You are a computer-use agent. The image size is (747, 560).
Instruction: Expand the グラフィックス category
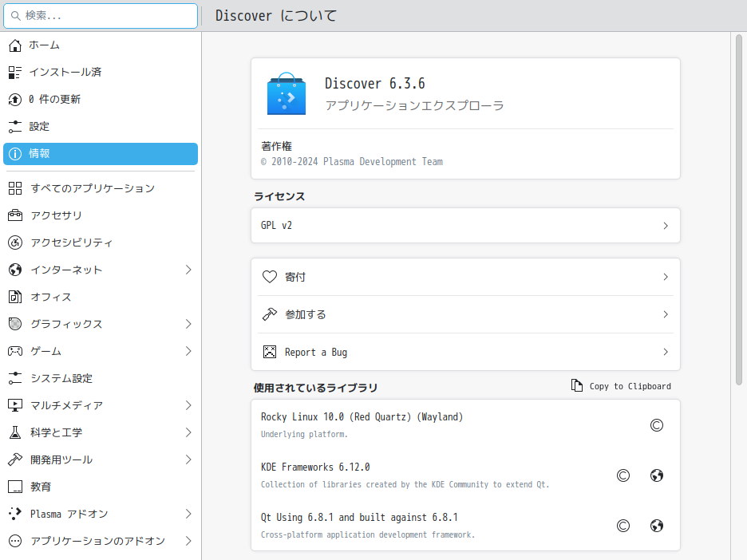(x=101, y=324)
